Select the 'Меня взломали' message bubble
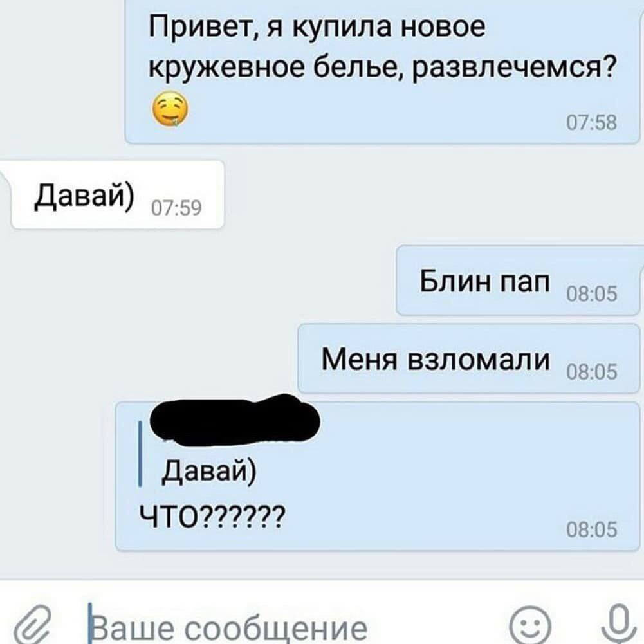 469,358
